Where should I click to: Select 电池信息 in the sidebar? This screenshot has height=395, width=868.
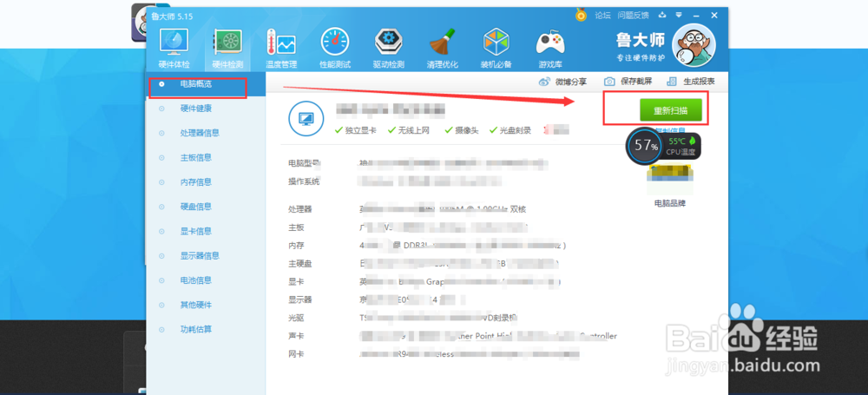point(196,280)
